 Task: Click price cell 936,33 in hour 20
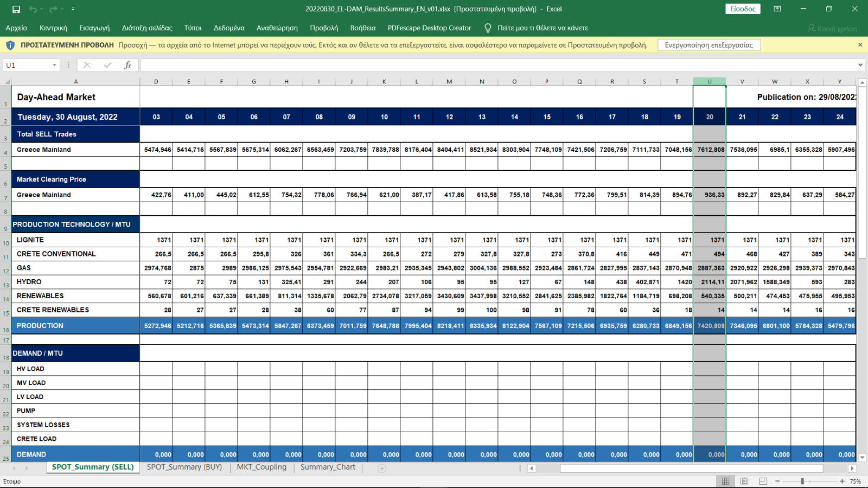[x=710, y=195]
